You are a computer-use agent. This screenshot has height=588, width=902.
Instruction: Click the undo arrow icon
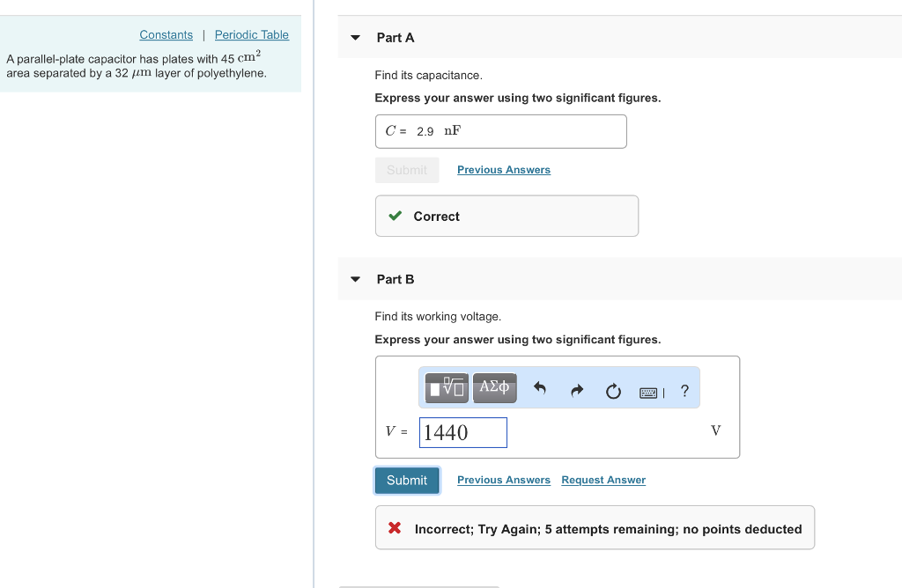click(x=541, y=389)
